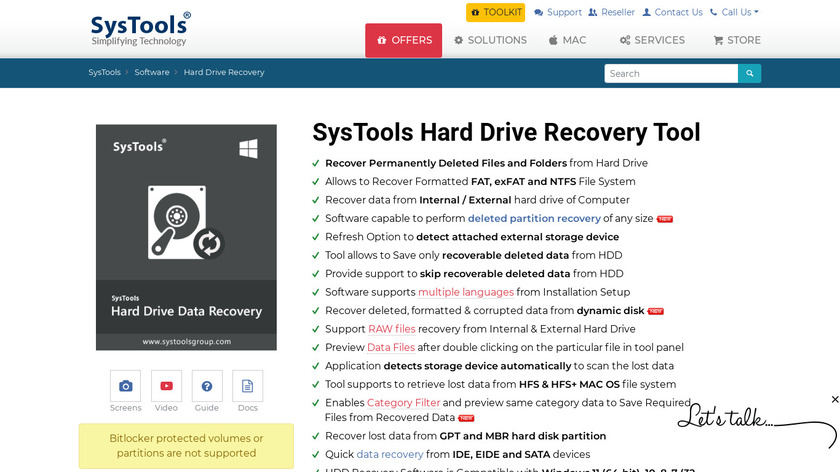Screen dimensions: 840x472
Task: Click 'GPT and MBR hard disk partition' text
Action: (x=522, y=436)
